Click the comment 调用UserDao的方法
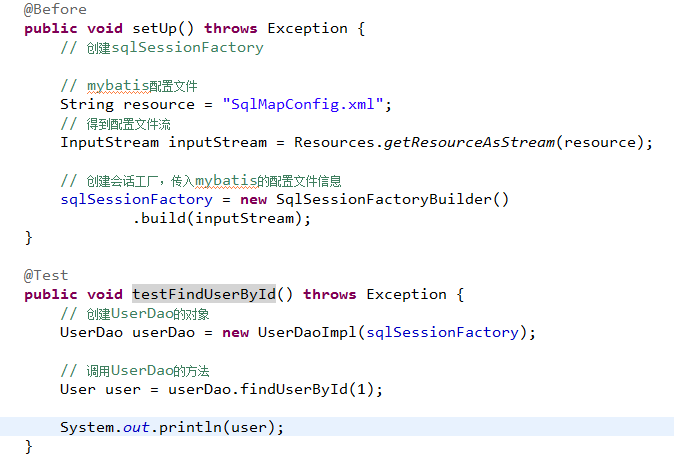 (135, 371)
